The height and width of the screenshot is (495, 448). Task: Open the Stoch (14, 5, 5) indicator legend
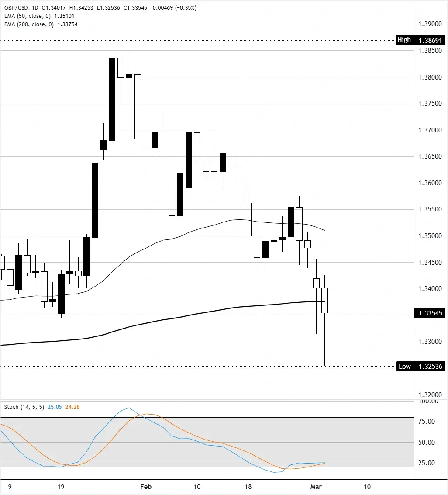coord(24,407)
